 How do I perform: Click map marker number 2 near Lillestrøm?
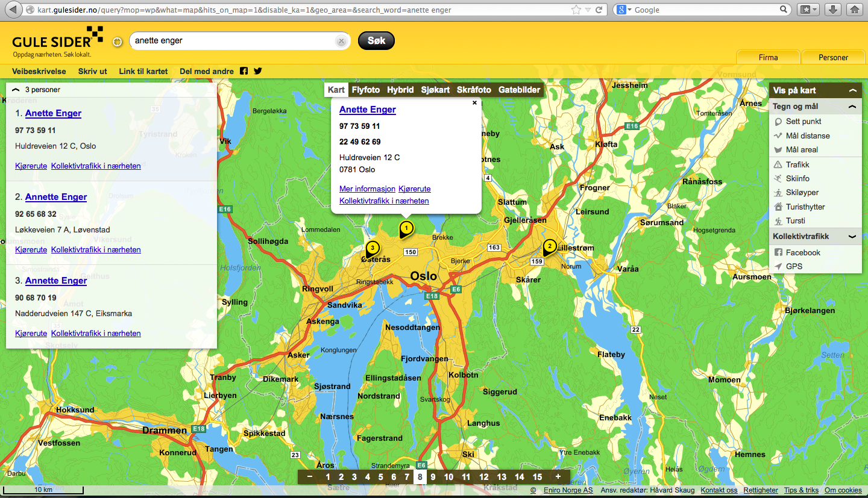click(x=549, y=247)
